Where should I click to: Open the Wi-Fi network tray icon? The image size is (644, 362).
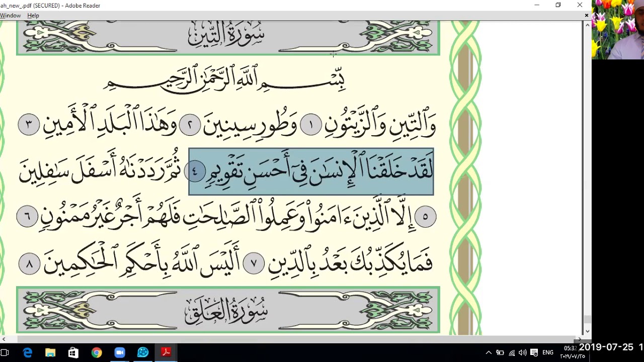pyautogui.click(x=512, y=353)
